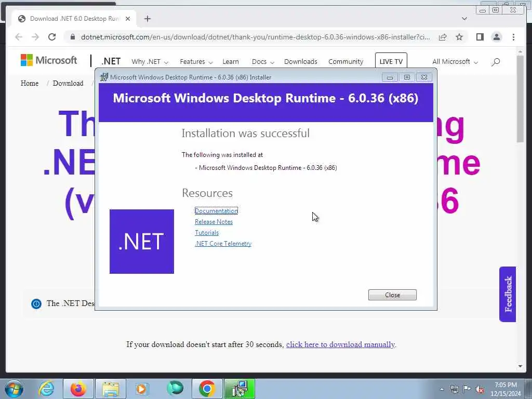Click the scrollbar up arrow
This screenshot has width=532, height=399.
521,51
